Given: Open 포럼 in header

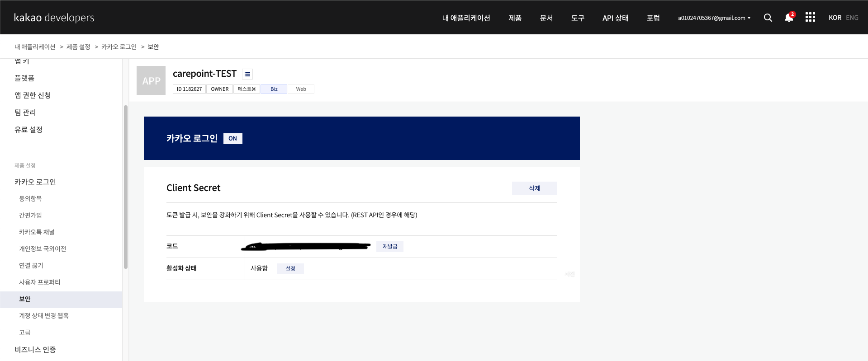Looking at the screenshot, I should [x=653, y=18].
